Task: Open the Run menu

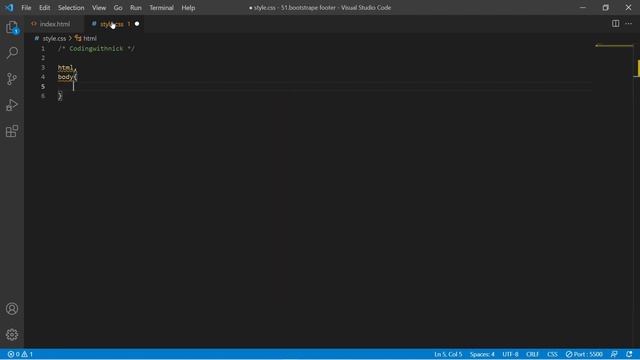Action: click(x=136, y=8)
